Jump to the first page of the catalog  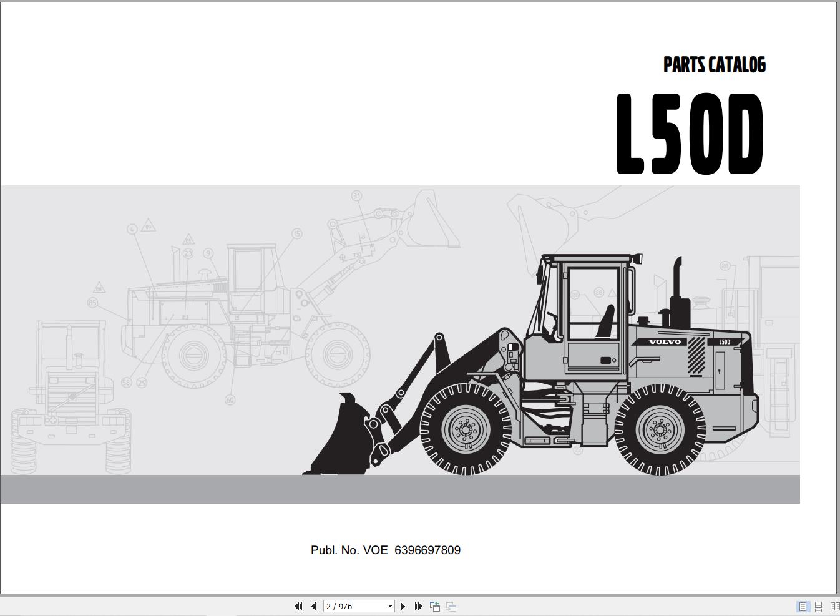click(x=299, y=606)
